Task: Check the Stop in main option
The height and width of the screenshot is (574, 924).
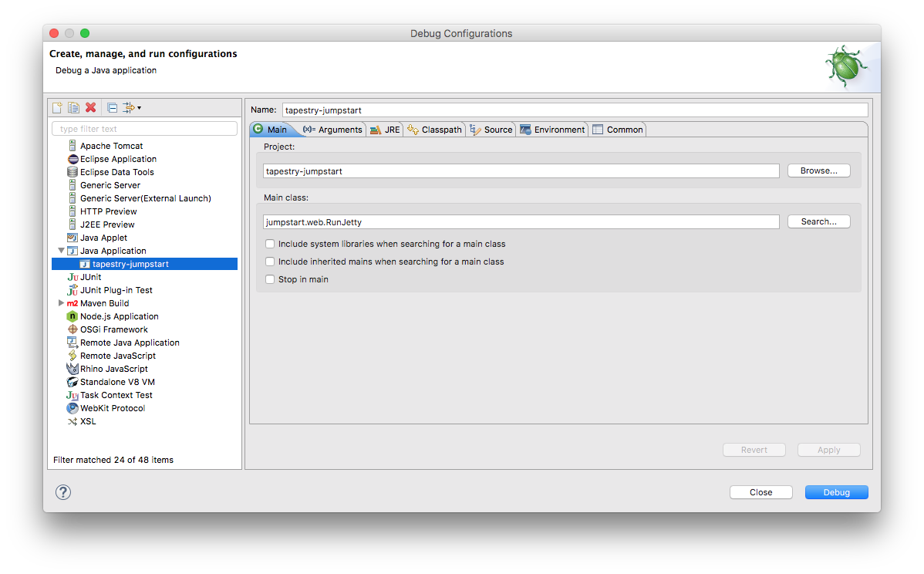Action: point(270,279)
